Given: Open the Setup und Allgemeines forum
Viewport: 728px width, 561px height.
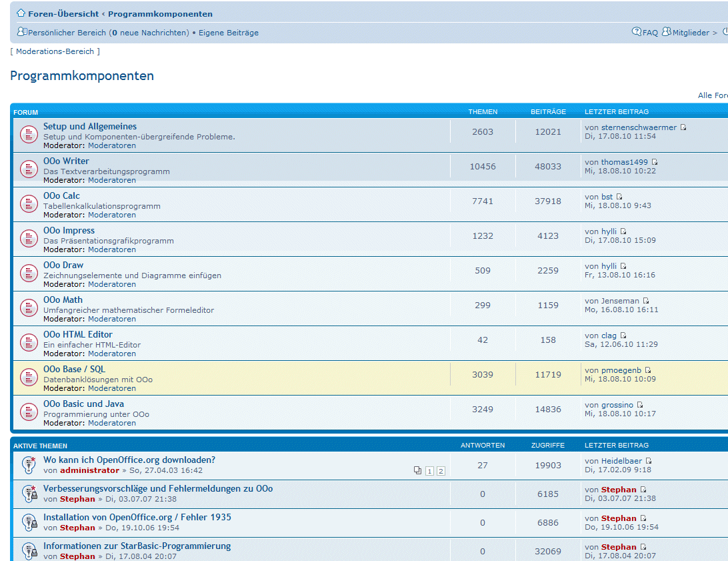Looking at the screenshot, I should [x=90, y=127].
